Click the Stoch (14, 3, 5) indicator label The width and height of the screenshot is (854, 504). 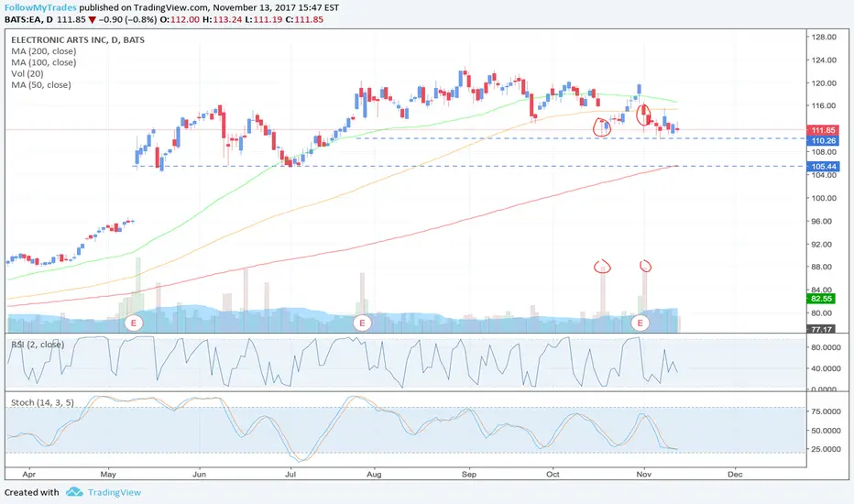[x=42, y=402]
